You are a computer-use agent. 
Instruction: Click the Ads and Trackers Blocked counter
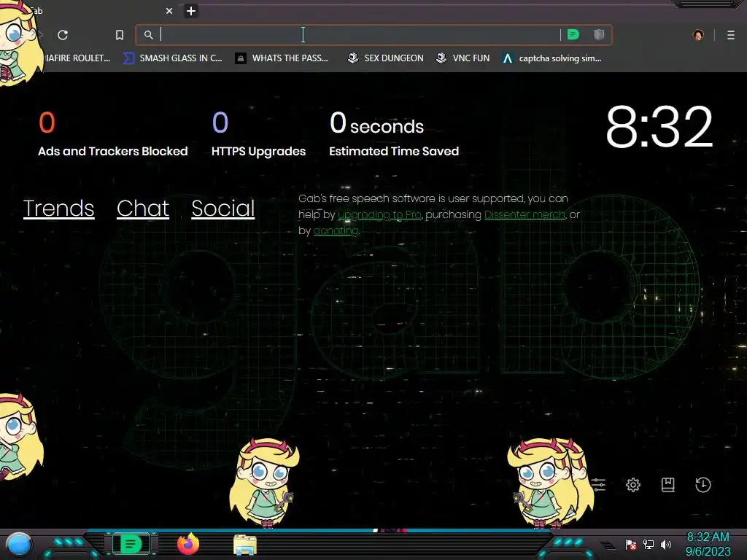pos(113,134)
